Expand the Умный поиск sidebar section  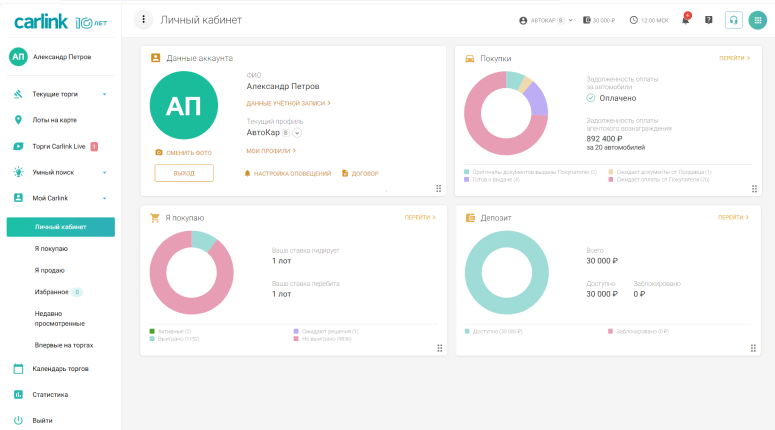(104, 172)
